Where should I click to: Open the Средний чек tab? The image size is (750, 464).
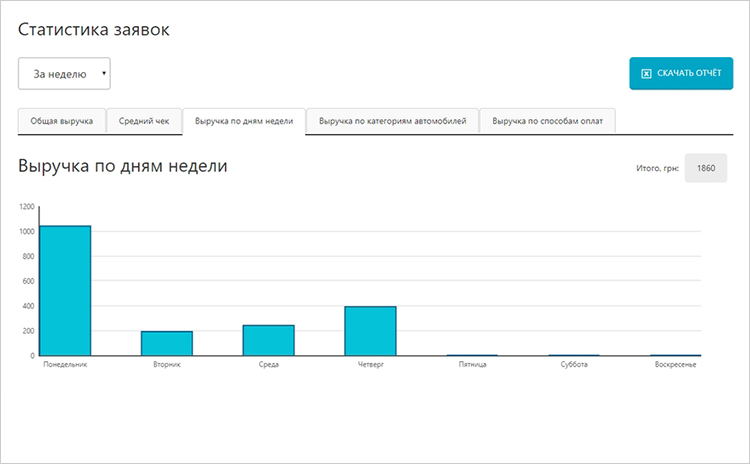[x=144, y=121]
